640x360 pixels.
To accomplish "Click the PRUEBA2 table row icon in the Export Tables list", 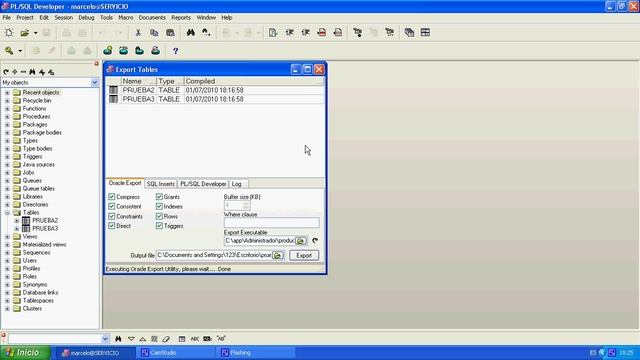I will pyautogui.click(x=113, y=90).
